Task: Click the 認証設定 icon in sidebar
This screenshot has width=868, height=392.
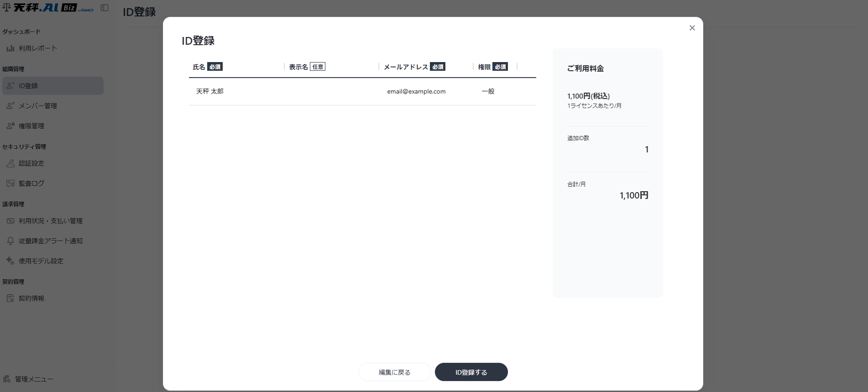Action: [x=10, y=163]
